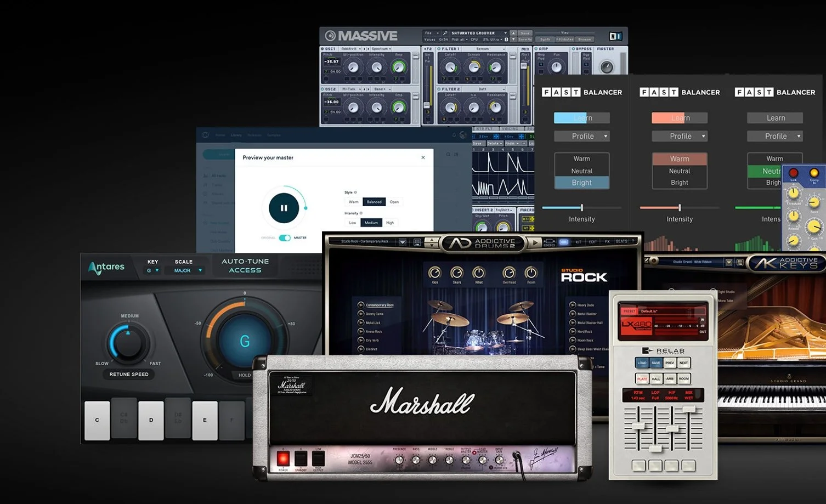The height and width of the screenshot is (504, 826).
Task: Open the preset search magnifier in Massive
Action: [445, 32]
